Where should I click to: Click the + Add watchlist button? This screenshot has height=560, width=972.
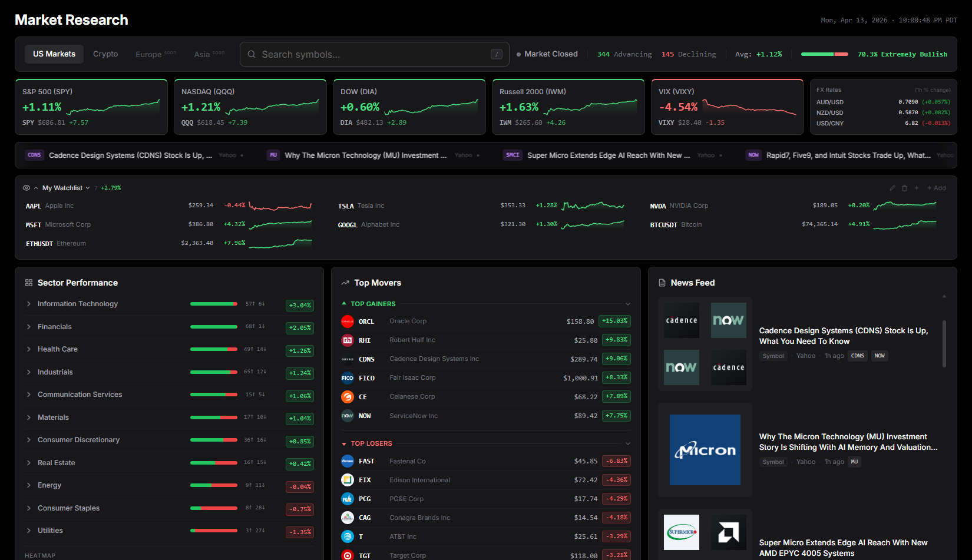click(x=937, y=188)
